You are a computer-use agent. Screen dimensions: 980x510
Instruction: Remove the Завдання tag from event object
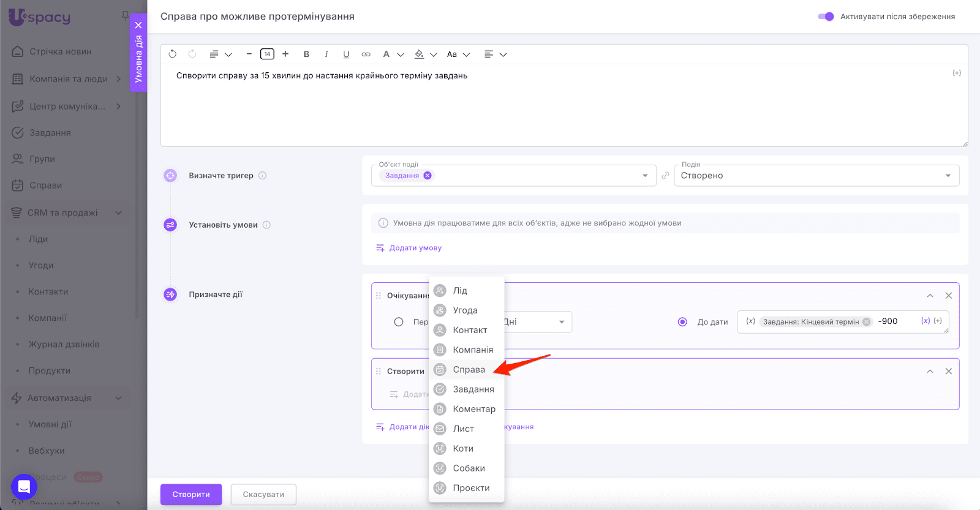pyautogui.click(x=428, y=176)
